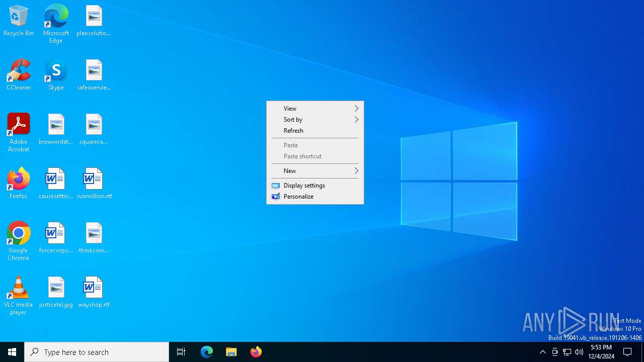Open File Explorer from the taskbar
This screenshot has width=644, height=362.
click(x=231, y=352)
